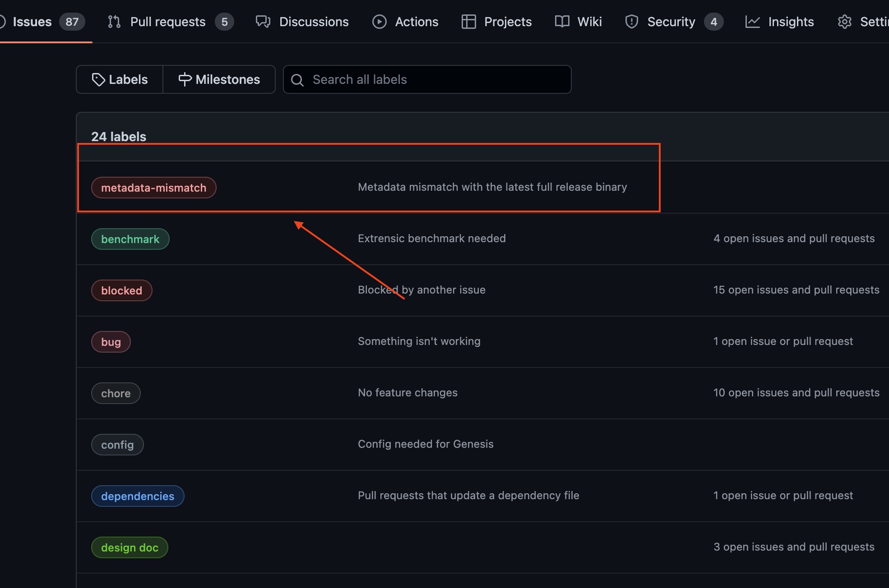Open the design doc label

(130, 547)
